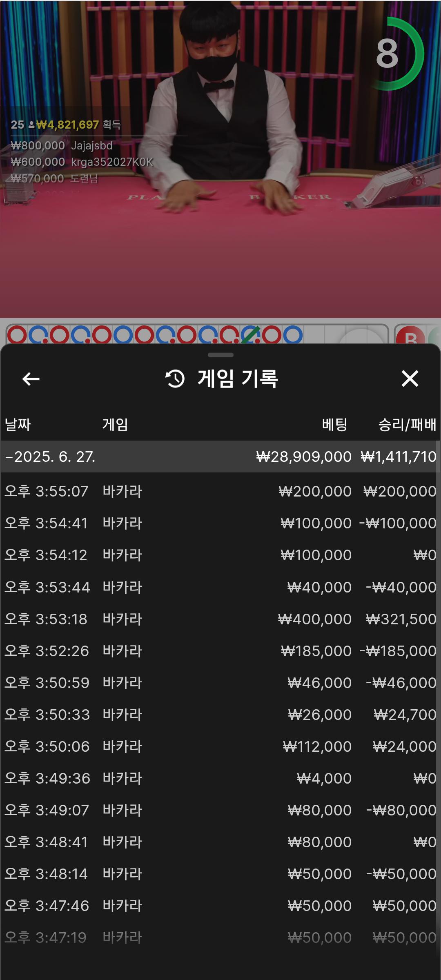Select the 오후 3:49:36 ₩4,000 bet entry
Image resolution: width=441 pixels, height=980 pixels.
pos(220,778)
